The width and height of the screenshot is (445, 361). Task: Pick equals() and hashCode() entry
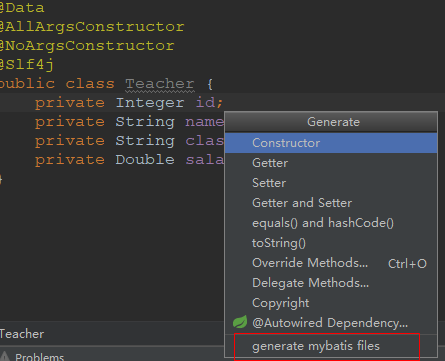(x=331, y=223)
